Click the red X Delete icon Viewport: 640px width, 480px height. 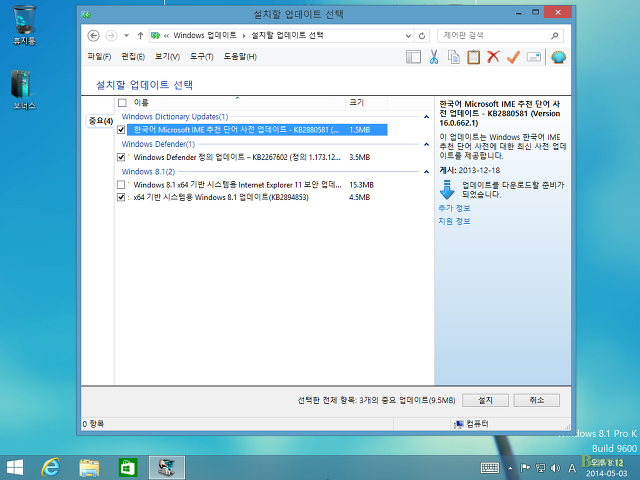pos(493,57)
